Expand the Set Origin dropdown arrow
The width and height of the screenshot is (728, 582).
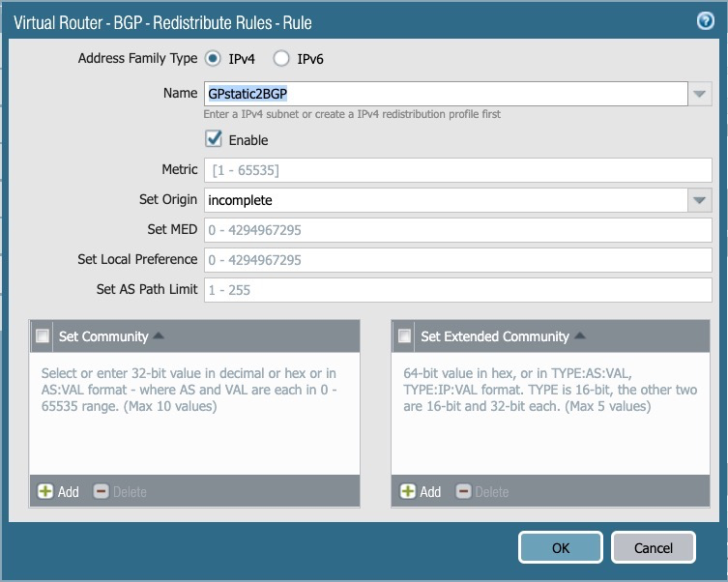click(x=700, y=200)
